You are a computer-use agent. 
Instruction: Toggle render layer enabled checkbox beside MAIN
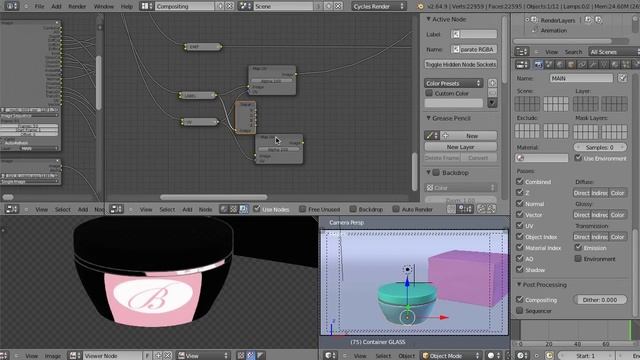[622, 78]
